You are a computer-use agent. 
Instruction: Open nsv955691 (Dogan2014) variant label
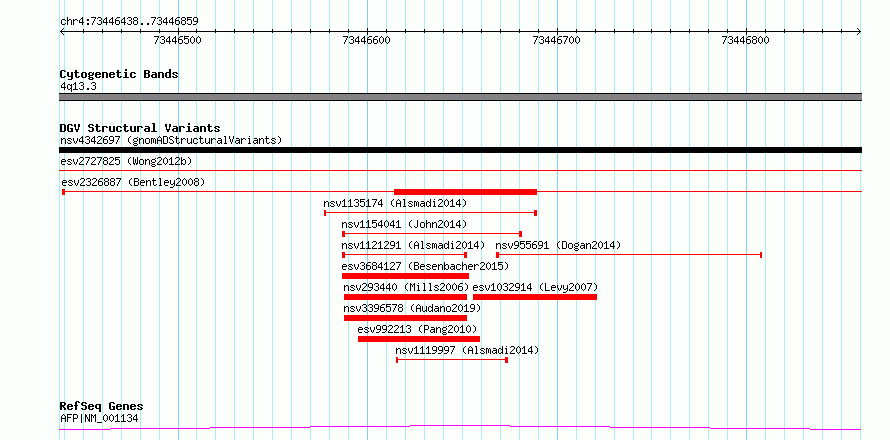point(559,245)
